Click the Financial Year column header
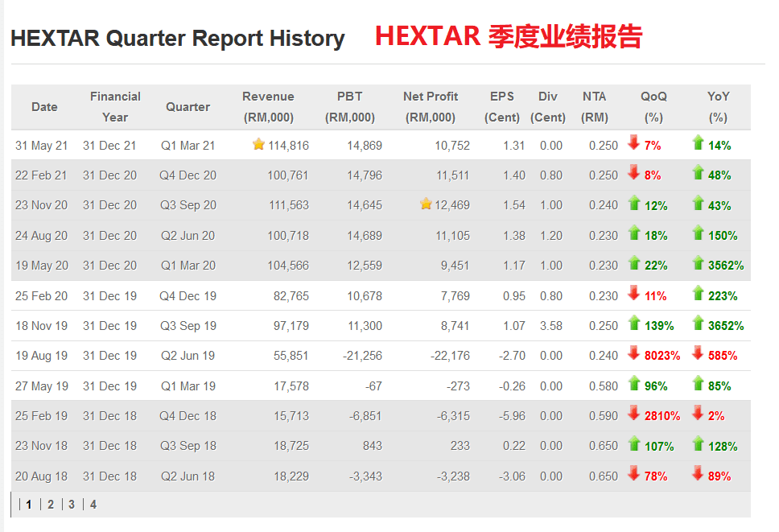779x532 pixels. [115, 107]
